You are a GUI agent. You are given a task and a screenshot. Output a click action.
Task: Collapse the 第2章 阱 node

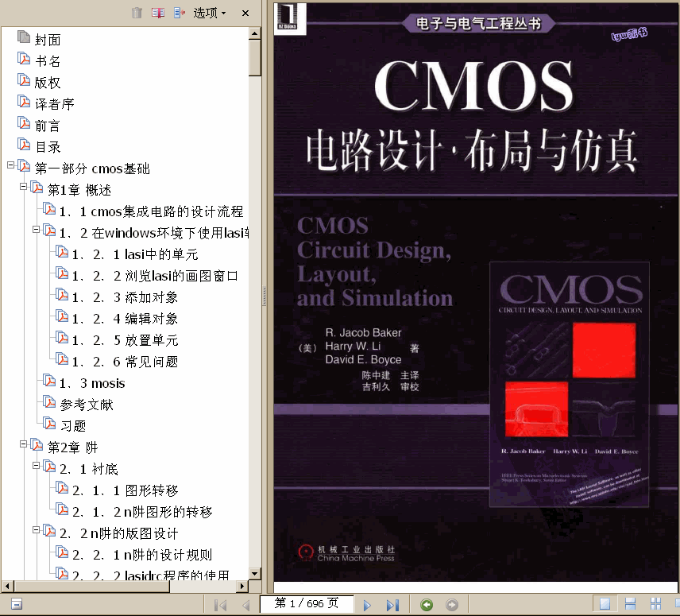[x=24, y=444]
